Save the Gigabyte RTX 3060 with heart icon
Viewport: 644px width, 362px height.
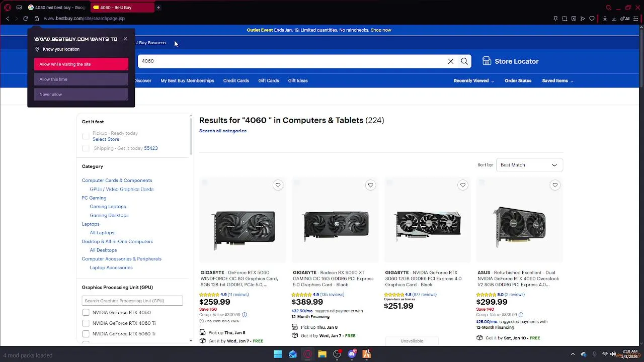(x=463, y=185)
